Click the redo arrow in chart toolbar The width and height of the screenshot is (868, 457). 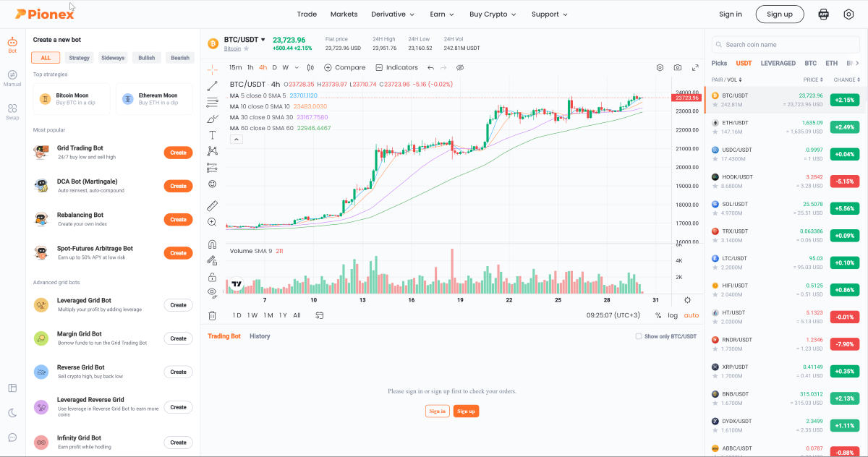coord(445,67)
